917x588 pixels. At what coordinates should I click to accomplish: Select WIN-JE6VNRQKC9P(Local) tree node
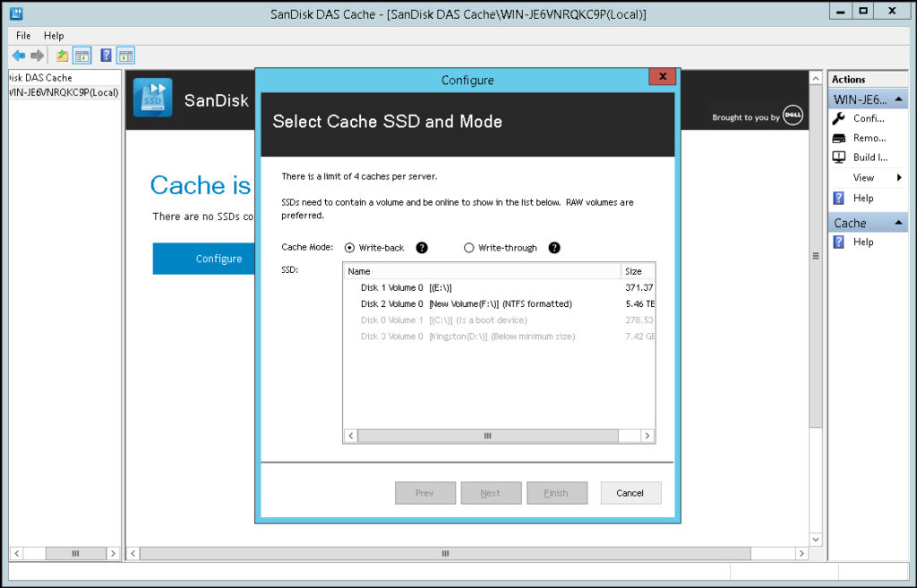[x=64, y=92]
